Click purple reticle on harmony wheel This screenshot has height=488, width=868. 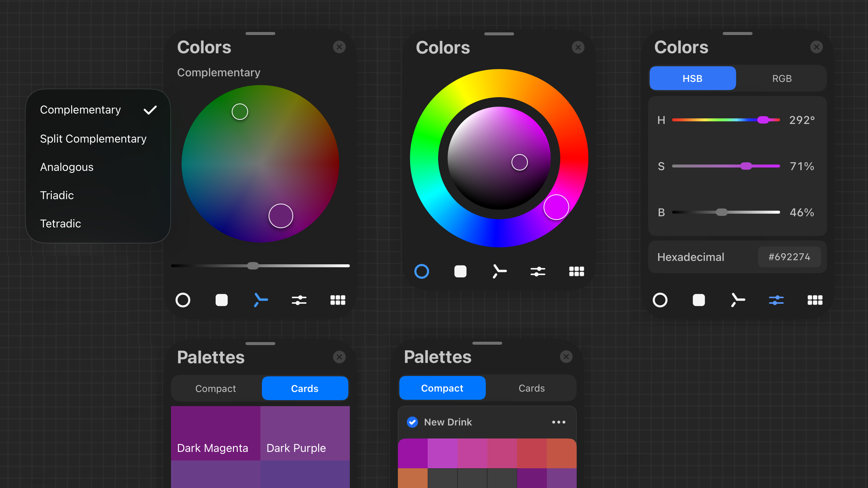281,216
